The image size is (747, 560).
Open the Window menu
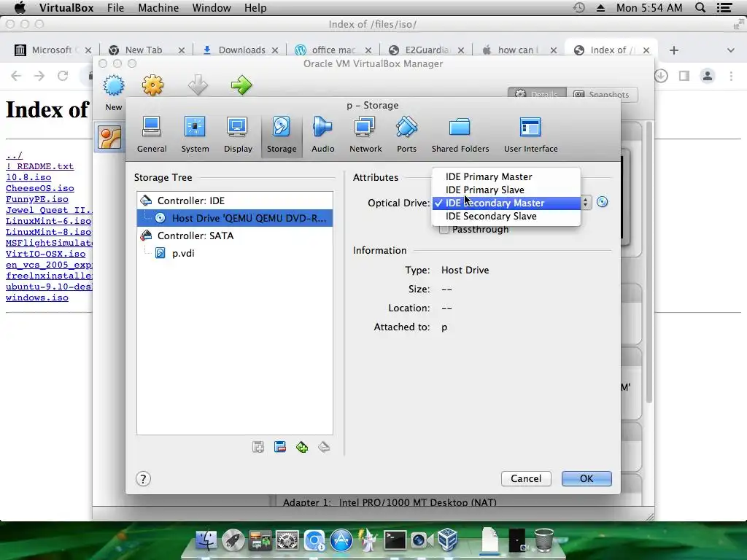212,7
